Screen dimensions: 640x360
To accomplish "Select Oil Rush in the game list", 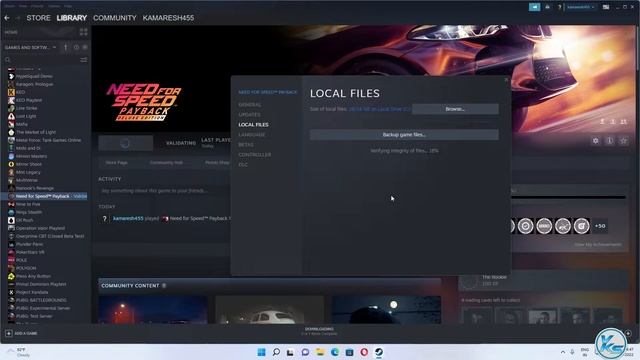I will click(24, 220).
